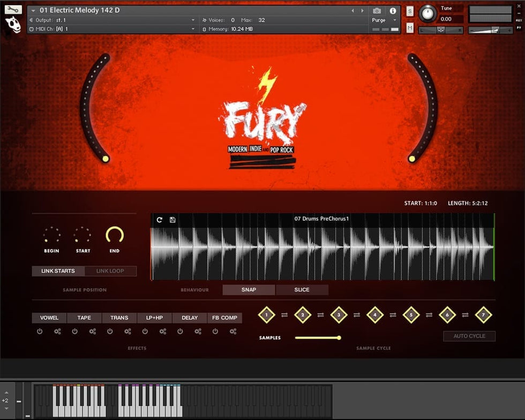The height and width of the screenshot is (420, 525).
Task: Click the wrench edit-instrument icon
Action: (x=13, y=10)
